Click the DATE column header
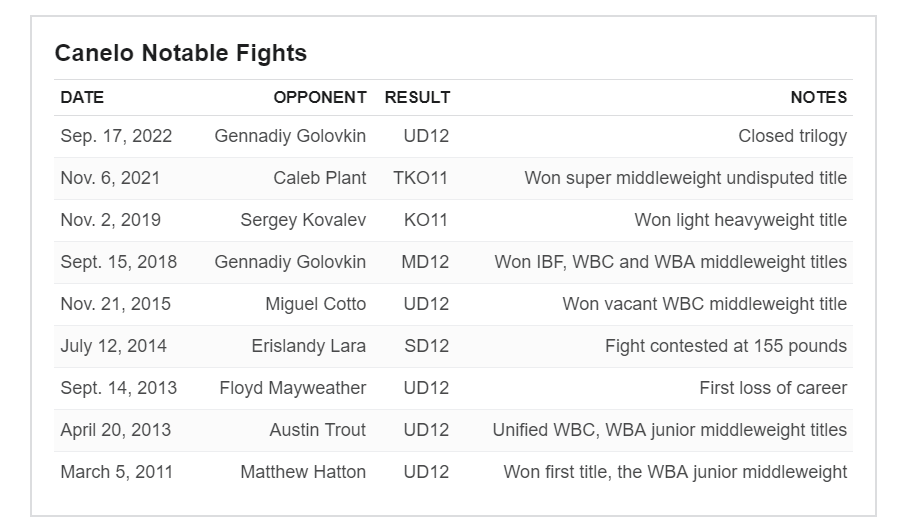The width and height of the screenshot is (900, 529). (x=82, y=98)
